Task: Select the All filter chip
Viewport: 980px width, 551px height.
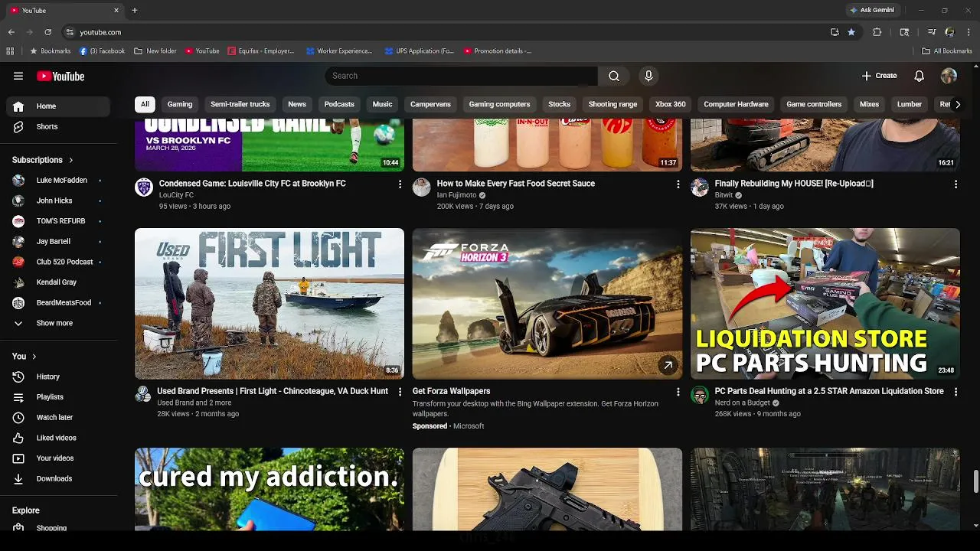Action: [145, 104]
